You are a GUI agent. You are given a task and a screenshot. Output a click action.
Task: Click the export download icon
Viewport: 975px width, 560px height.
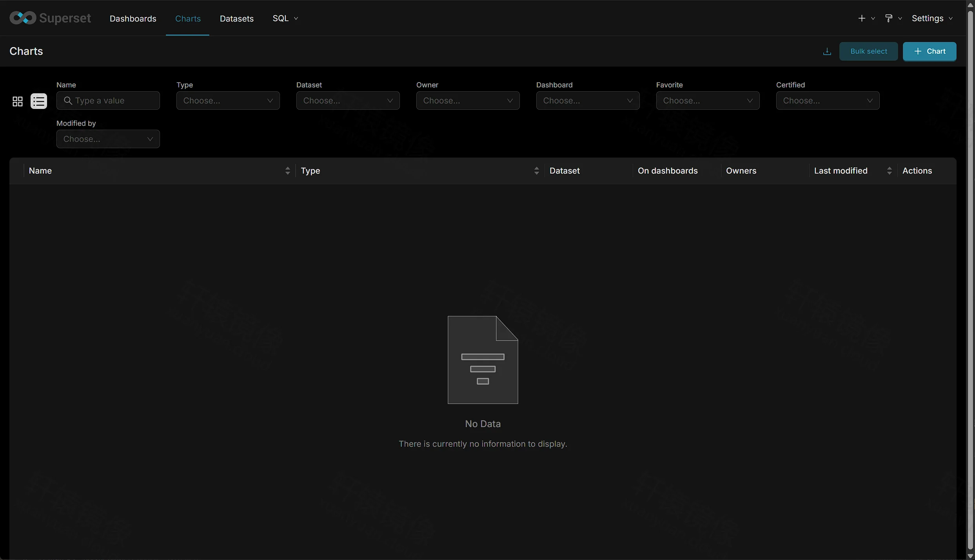827,51
